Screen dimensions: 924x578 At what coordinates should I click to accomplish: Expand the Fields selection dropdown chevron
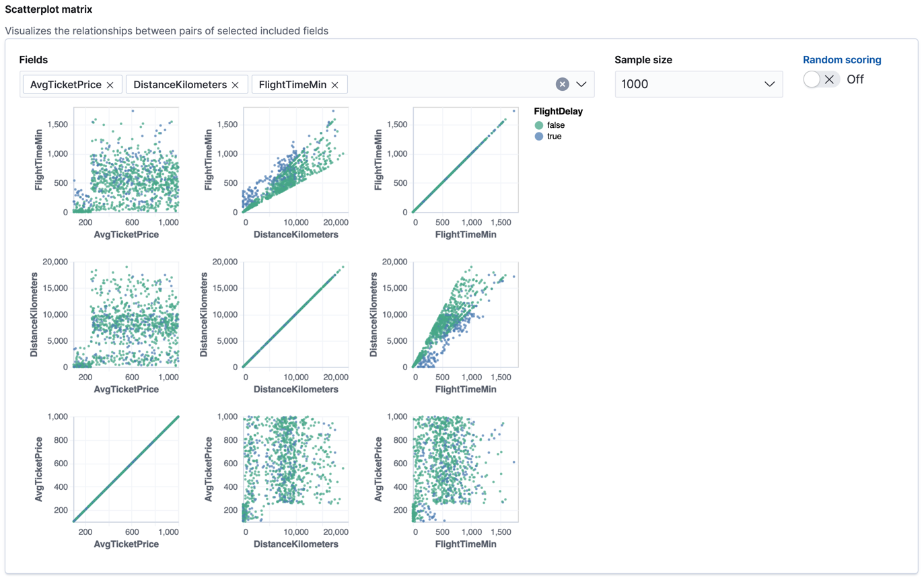[581, 84]
